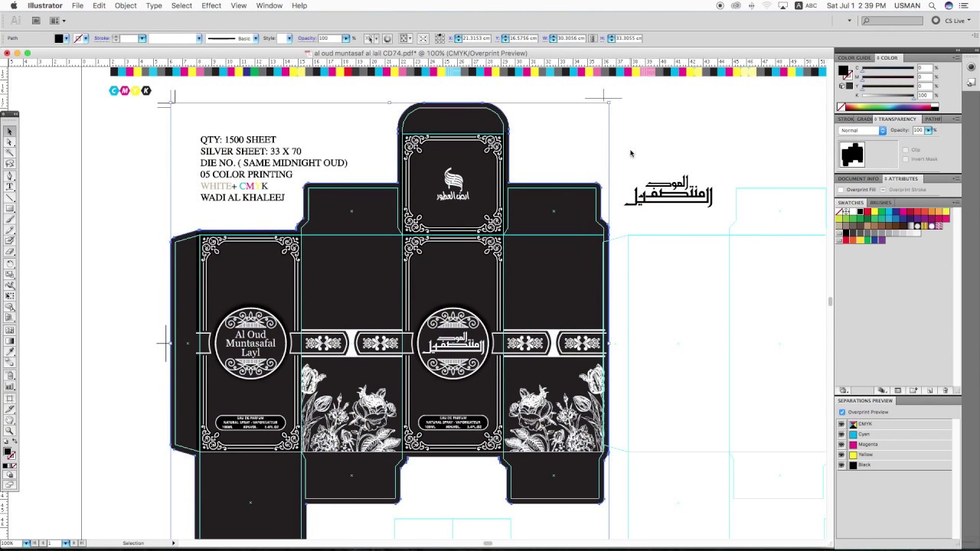980x551 pixels.
Task: Open Opacity arrow in Transparency panel
Action: (928, 130)
